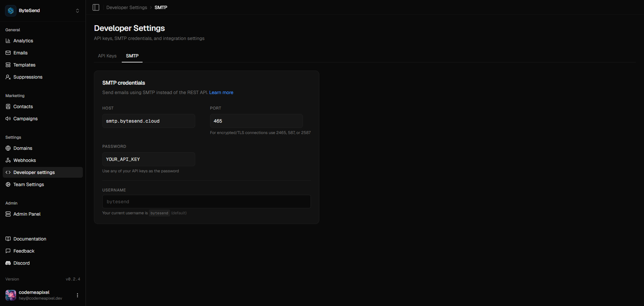Click the Domains globe icon

click(x=8, y=148)
